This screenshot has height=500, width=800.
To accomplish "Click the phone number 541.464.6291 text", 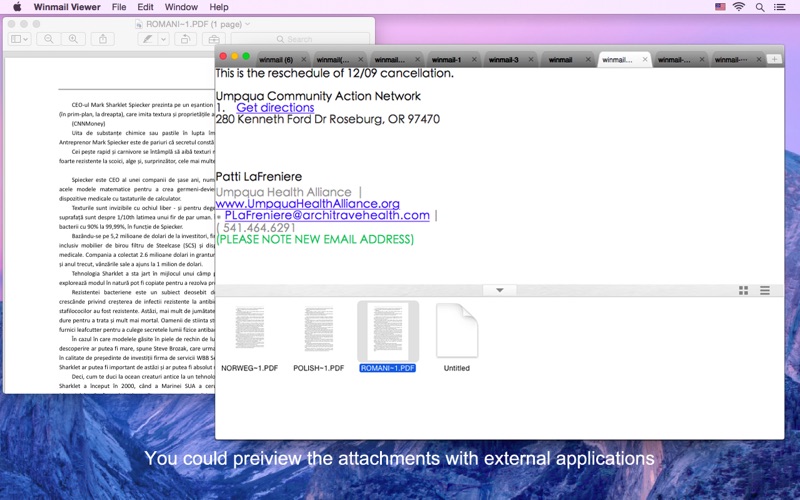I will coord(259,228).
